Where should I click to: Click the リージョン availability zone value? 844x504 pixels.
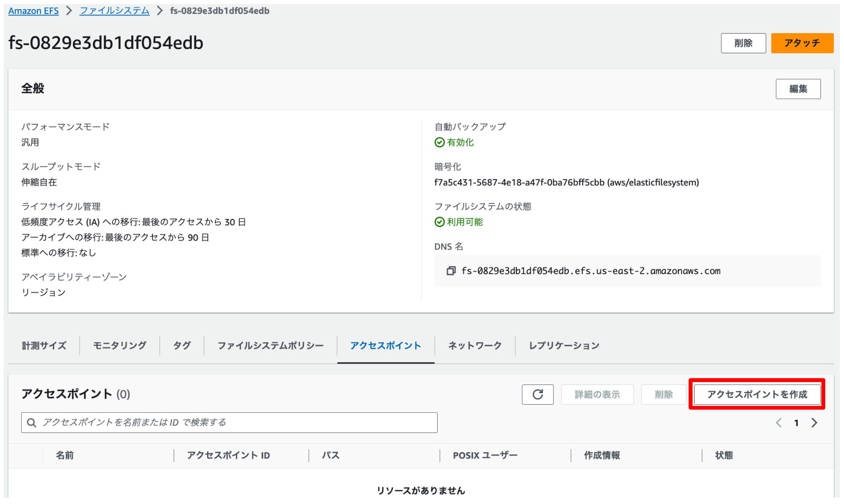(x=43, y=293)
